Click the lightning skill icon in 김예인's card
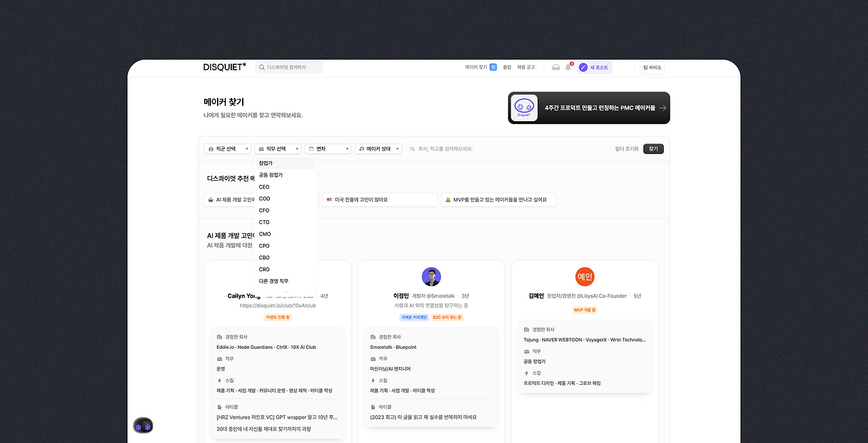 [x=527, y=373]
